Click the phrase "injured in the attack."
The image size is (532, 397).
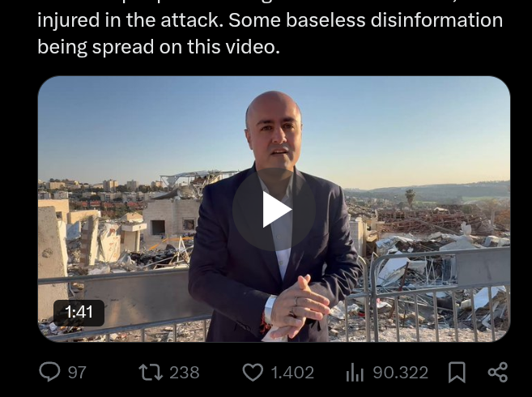tap(130, 20)
